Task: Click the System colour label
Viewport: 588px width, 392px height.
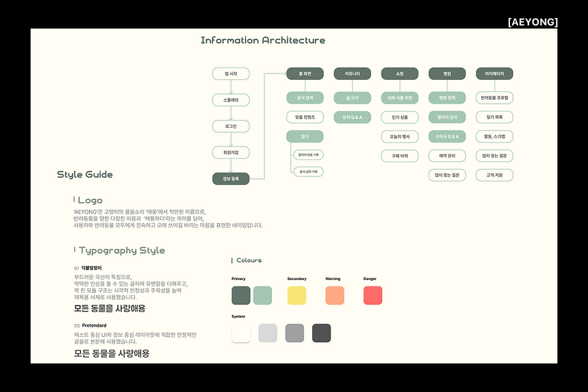Action: 238,317
